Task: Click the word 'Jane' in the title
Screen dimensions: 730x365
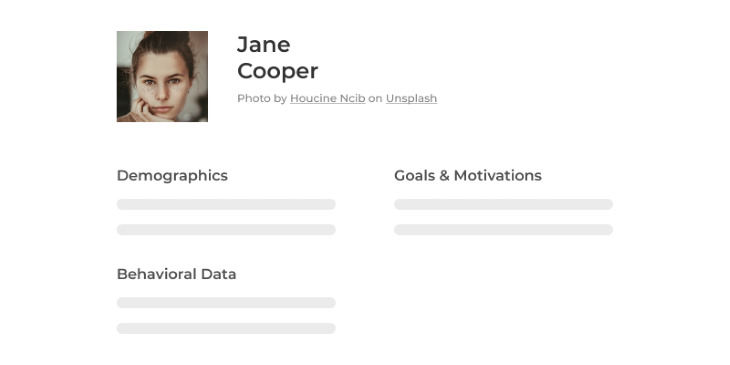Action: [264, 45]
